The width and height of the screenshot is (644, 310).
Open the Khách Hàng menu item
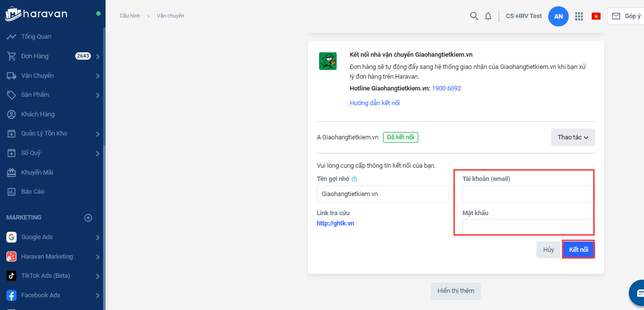38,114
